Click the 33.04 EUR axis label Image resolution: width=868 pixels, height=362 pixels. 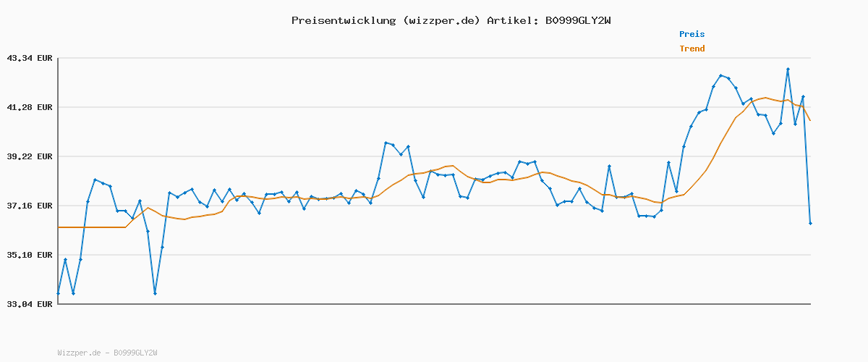(30, 304)
